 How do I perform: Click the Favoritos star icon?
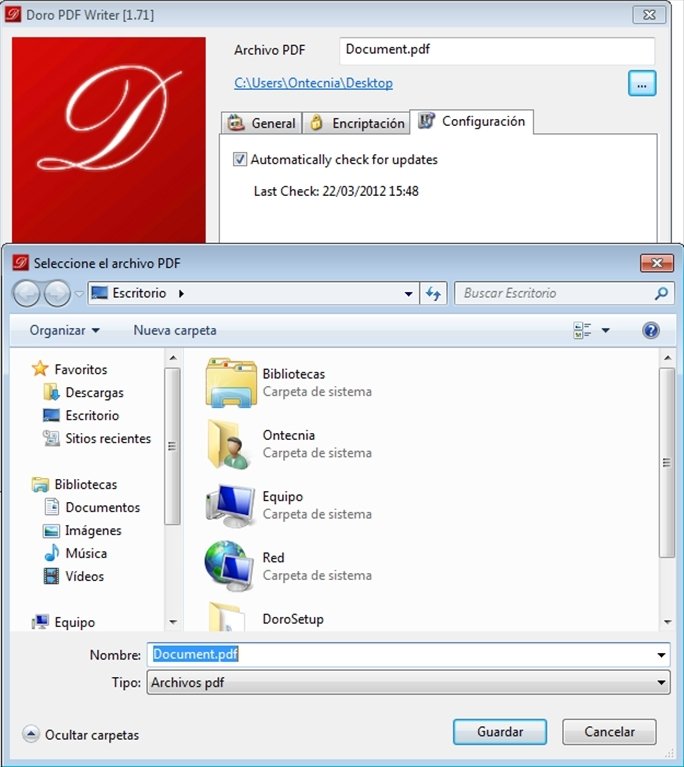(x=40, y=368)
